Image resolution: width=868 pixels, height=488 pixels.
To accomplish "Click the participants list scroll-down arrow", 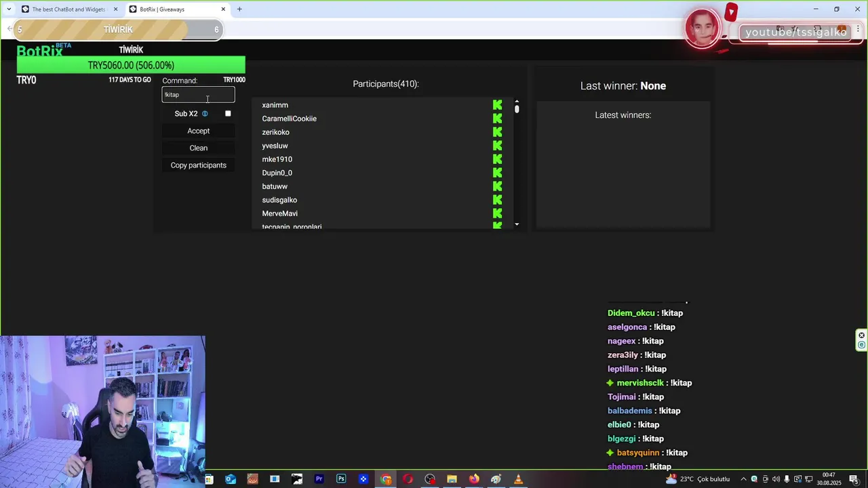I will pos(517,224).
